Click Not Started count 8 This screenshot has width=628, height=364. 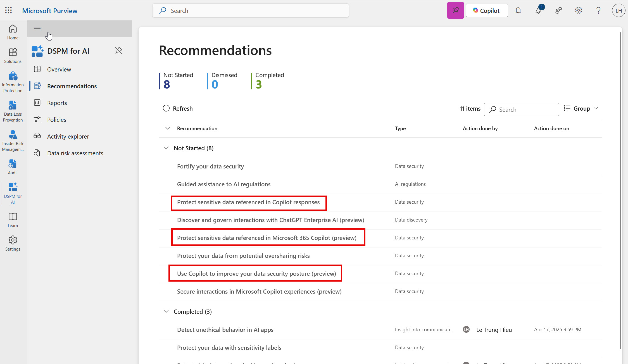167,84
